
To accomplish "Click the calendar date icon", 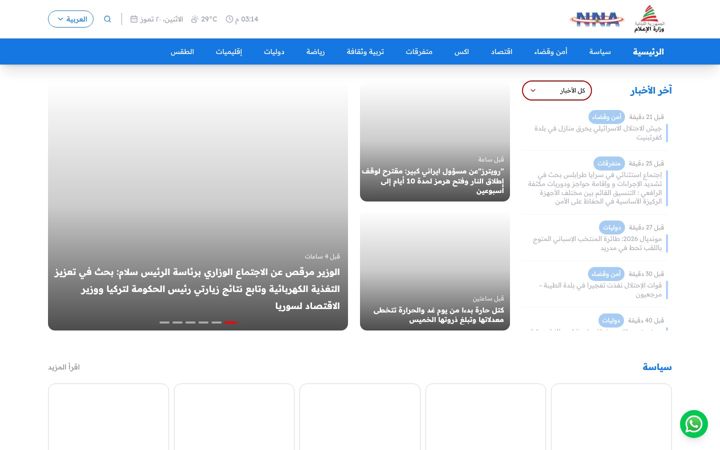I will click(x=134, y=19).
